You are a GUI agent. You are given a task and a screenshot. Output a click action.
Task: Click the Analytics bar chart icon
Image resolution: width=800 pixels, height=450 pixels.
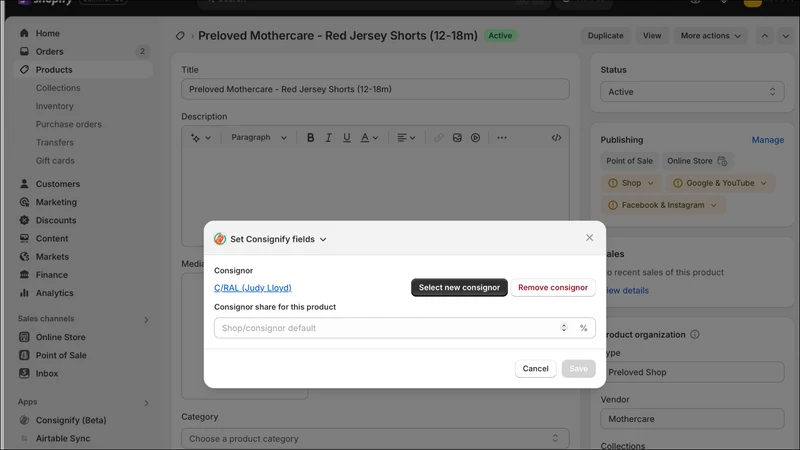click(x=24, y=293)
